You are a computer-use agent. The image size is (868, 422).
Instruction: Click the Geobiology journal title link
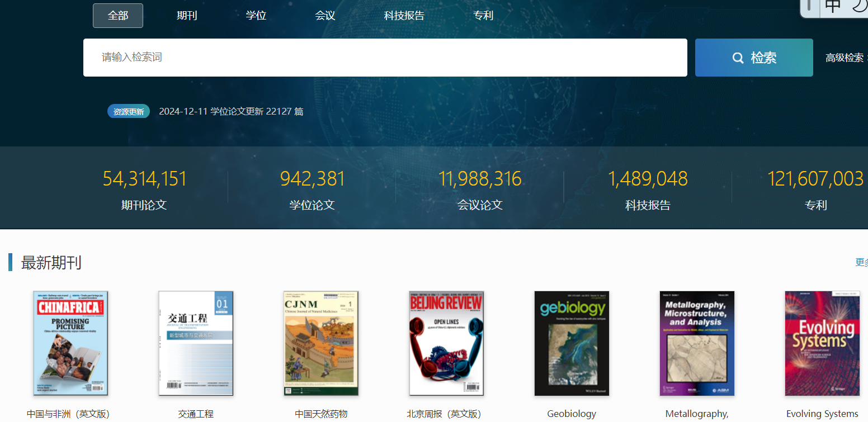pyautogui.click(x=572, y=414)
